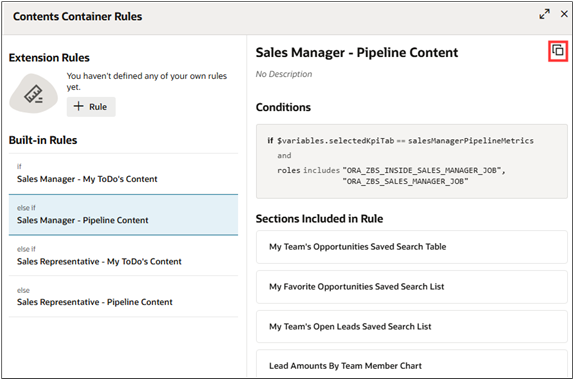Image resolution: width=574 pixels, height=380 pixels.
Task: Add a new extension rule
Action: click(x=91, y=107)
